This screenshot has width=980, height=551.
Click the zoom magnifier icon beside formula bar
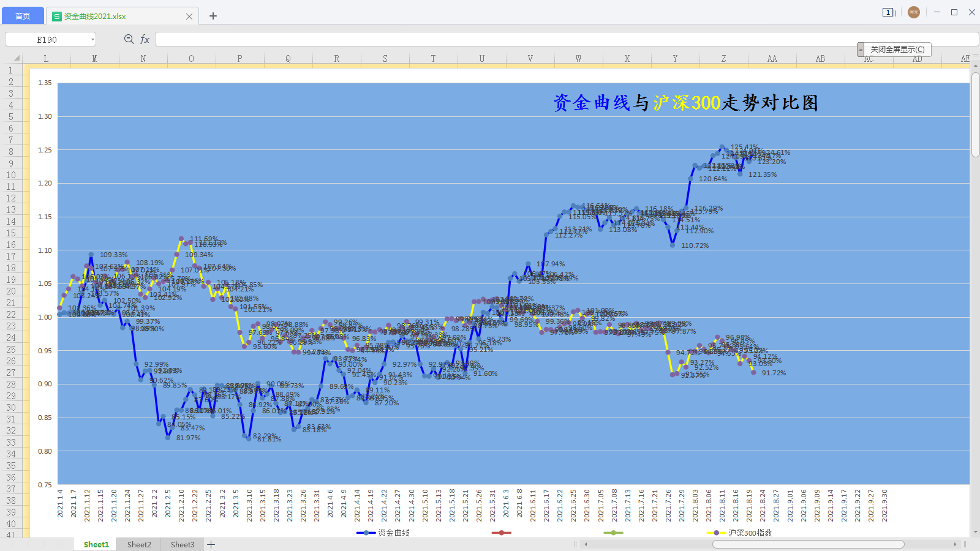129,39
